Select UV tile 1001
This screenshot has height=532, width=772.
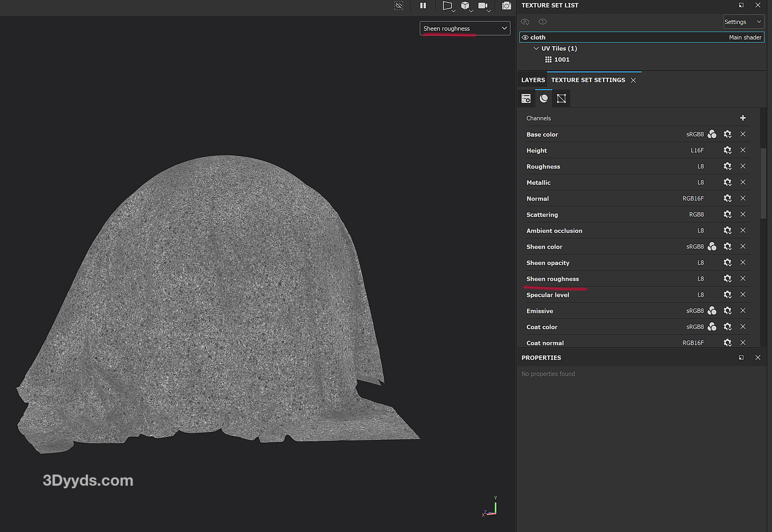[x=561, y=60]
